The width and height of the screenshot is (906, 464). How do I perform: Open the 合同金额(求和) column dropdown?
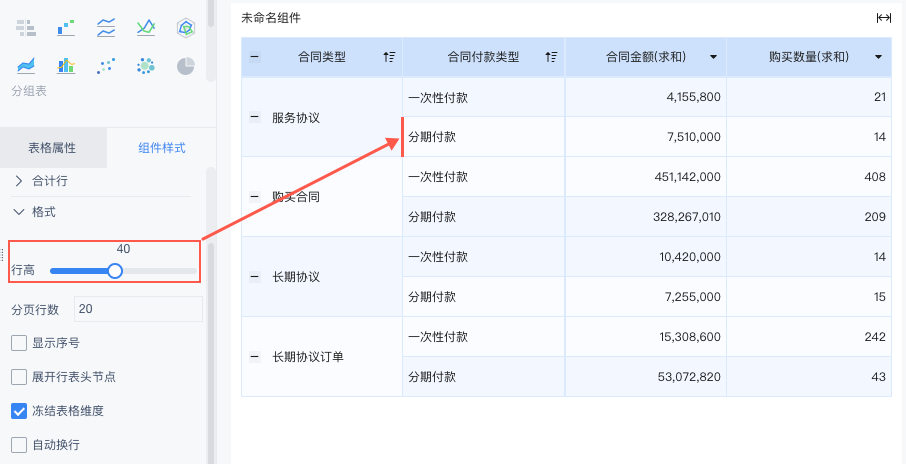point(713,57)
